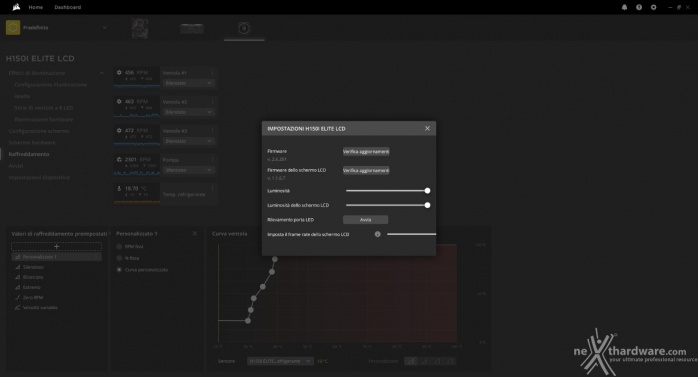Open the Avvisi section
698x377 pixels.
(16, 166)
